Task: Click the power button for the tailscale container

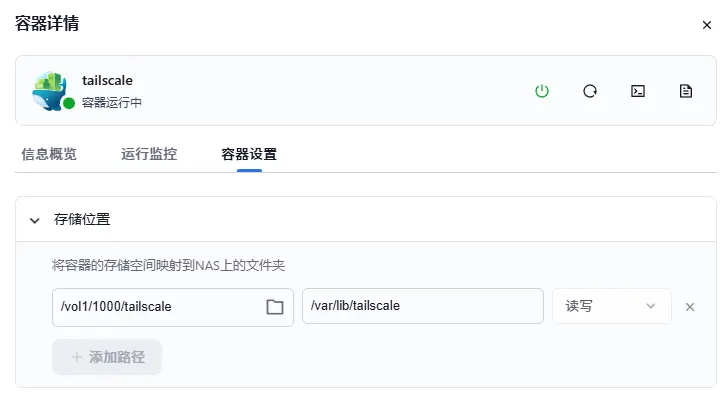Action: pos(542,91)
